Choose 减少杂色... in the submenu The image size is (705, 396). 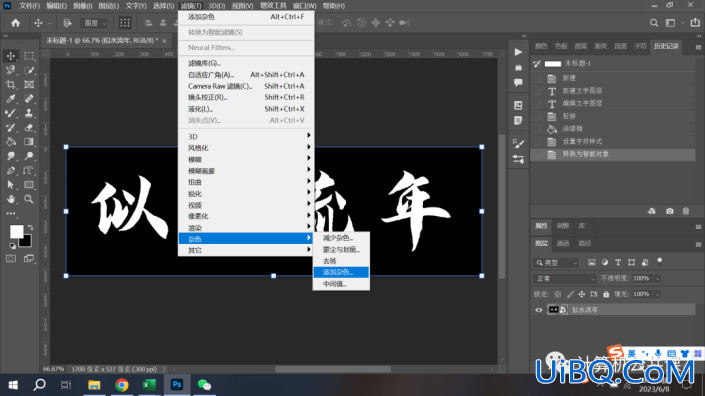341,238
